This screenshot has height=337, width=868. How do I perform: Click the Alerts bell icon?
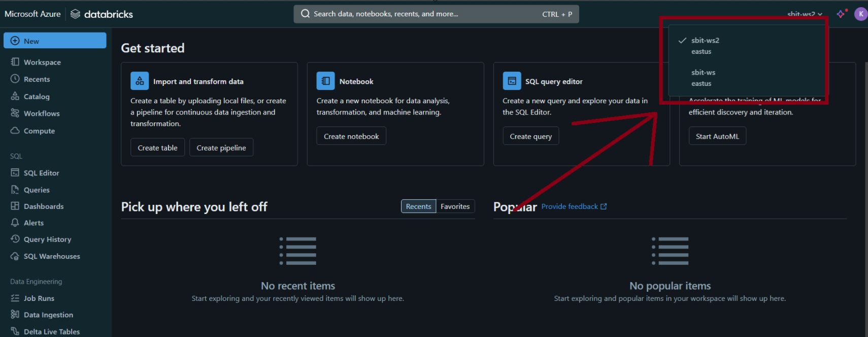(15, 223)
